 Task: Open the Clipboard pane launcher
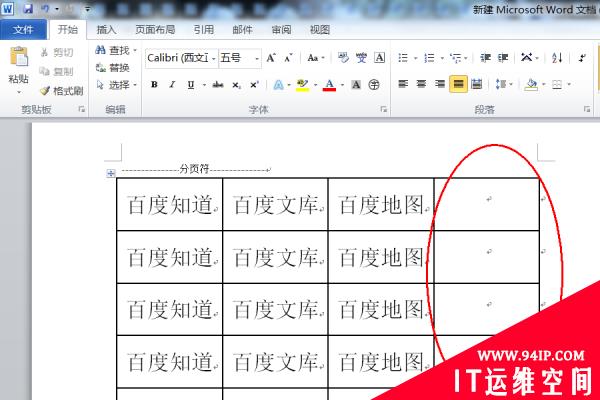(82, 109)
